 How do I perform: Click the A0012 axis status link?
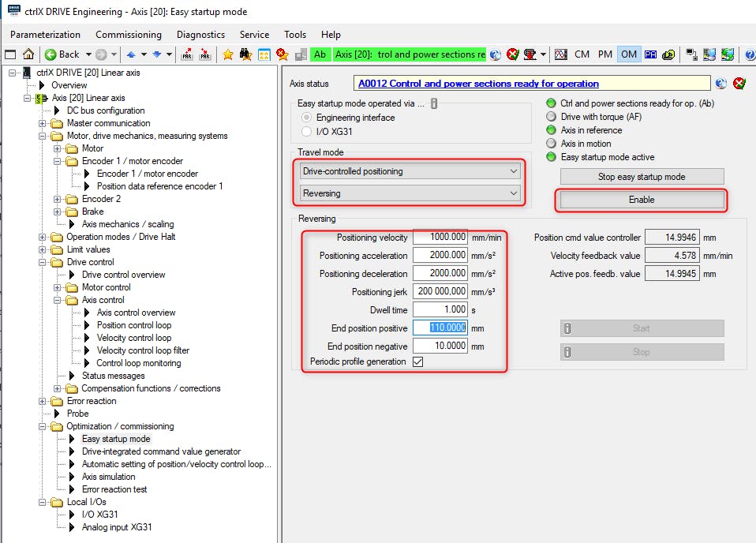478,84
